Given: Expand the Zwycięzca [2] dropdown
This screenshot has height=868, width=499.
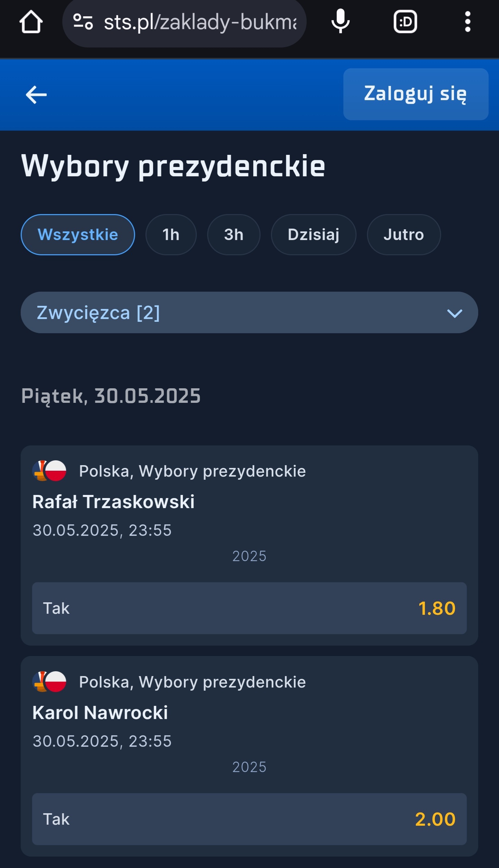Looking at the screenshot, I should pyautogui.click(x=243, y=312).
